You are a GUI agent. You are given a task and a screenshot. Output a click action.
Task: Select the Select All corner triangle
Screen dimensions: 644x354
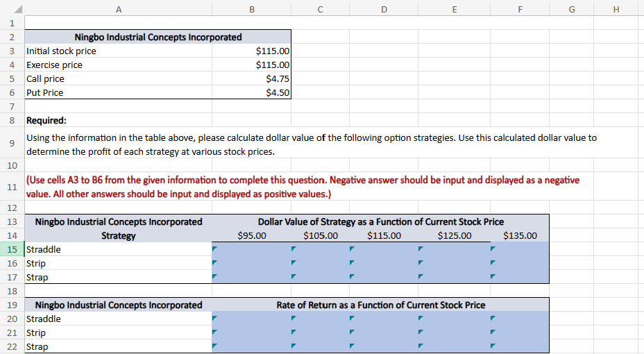pyautogui.click(x=17, y=9)
